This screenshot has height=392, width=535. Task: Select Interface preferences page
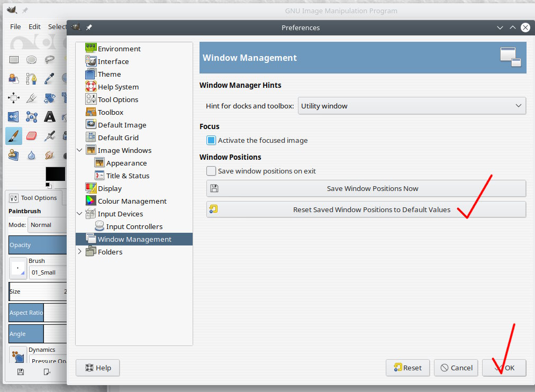tap(113, 61)
